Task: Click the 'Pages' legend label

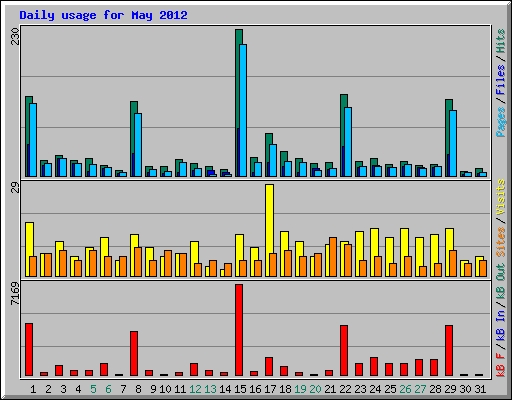Action: click(x=501, y=122)
